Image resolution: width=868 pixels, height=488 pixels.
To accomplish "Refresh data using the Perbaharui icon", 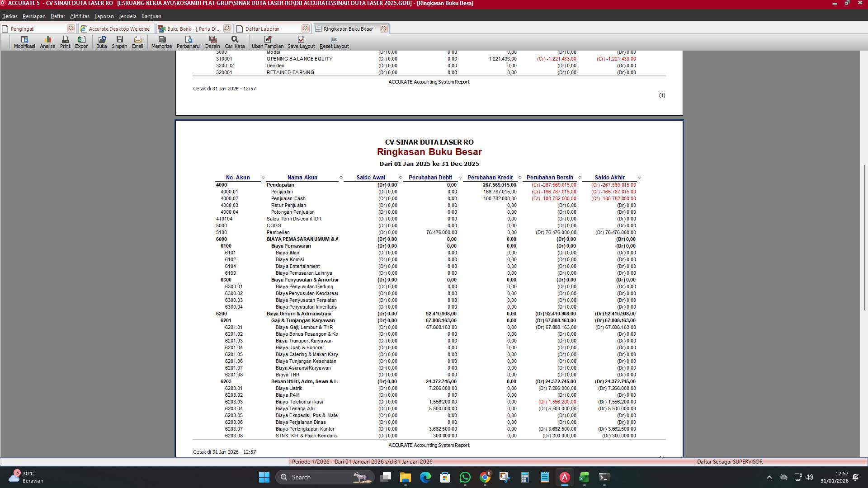I will coord(189,42).
